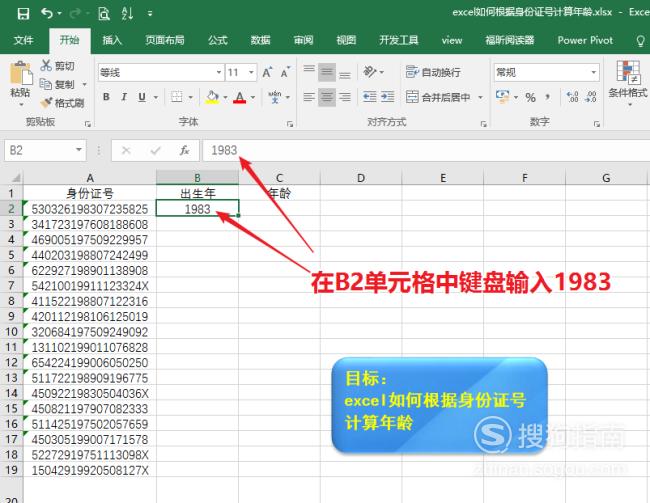Click the comma style icon
Viewport: 650px width, 503px height.
(548, 97)
